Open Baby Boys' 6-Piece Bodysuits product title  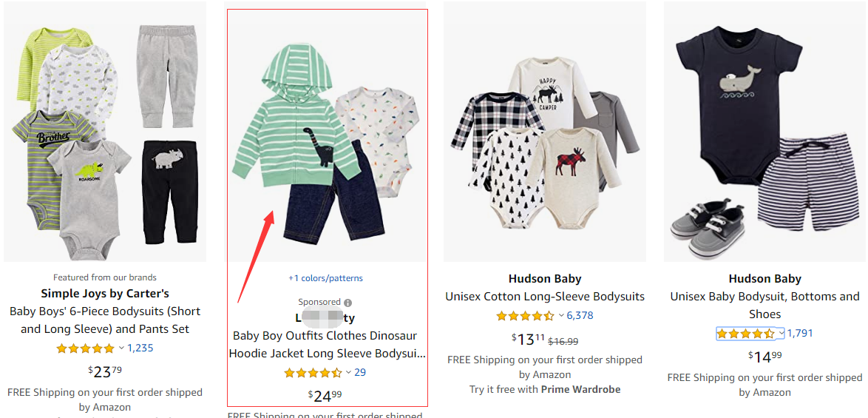(x=105, y=320)
